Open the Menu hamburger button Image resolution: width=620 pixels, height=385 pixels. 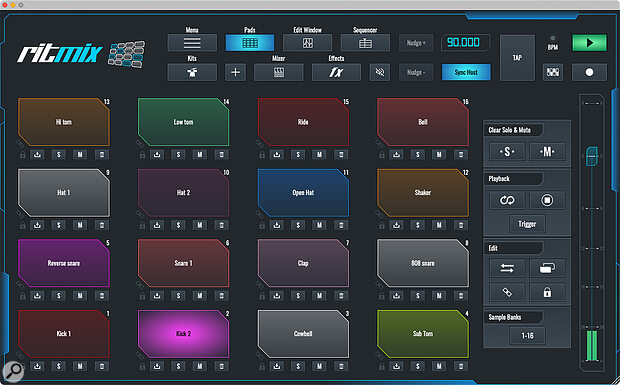coord(192,43)
